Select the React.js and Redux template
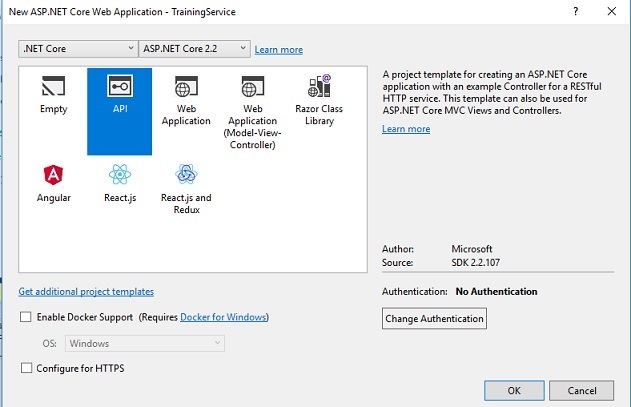Screen dimensions: 631x407 point(186,189)
